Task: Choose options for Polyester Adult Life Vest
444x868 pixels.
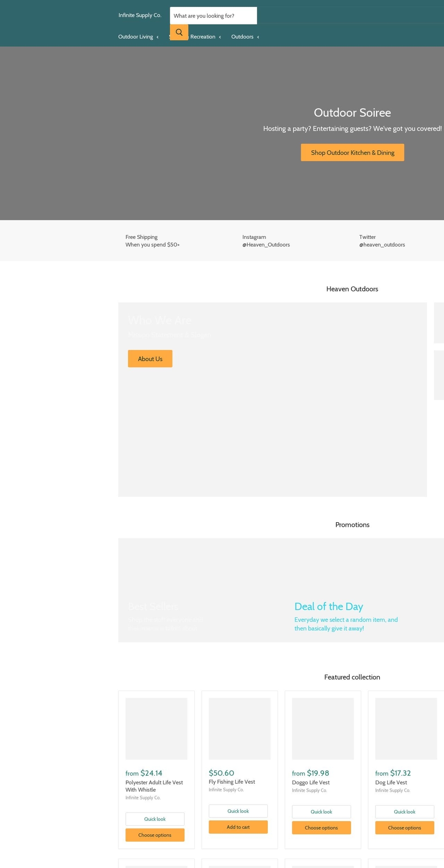Action: pyautogui.click(x=155, y=835)
